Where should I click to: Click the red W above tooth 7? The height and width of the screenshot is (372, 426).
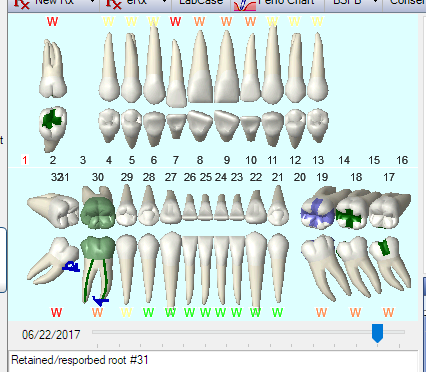coord(175,22)
